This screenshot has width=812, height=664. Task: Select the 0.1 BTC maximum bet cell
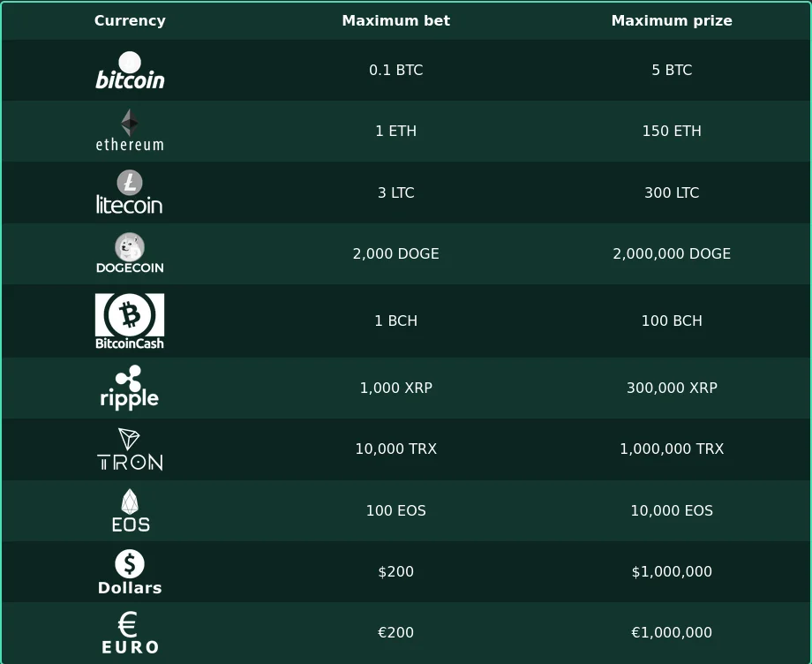396,70
